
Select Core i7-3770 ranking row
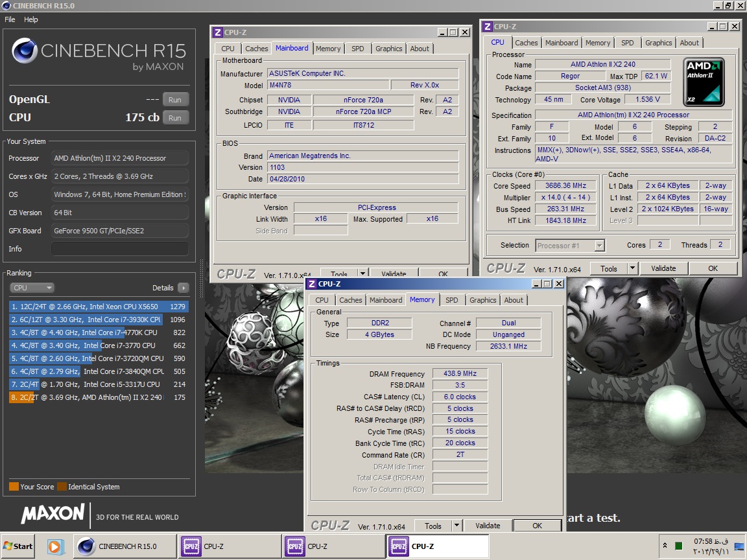(x=99, y=345)
